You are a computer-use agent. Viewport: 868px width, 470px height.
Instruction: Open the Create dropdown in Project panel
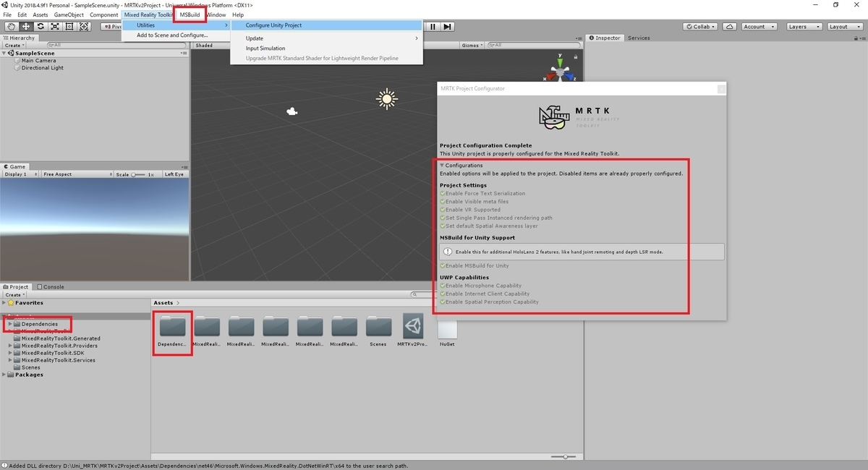(x=14, y=295)
